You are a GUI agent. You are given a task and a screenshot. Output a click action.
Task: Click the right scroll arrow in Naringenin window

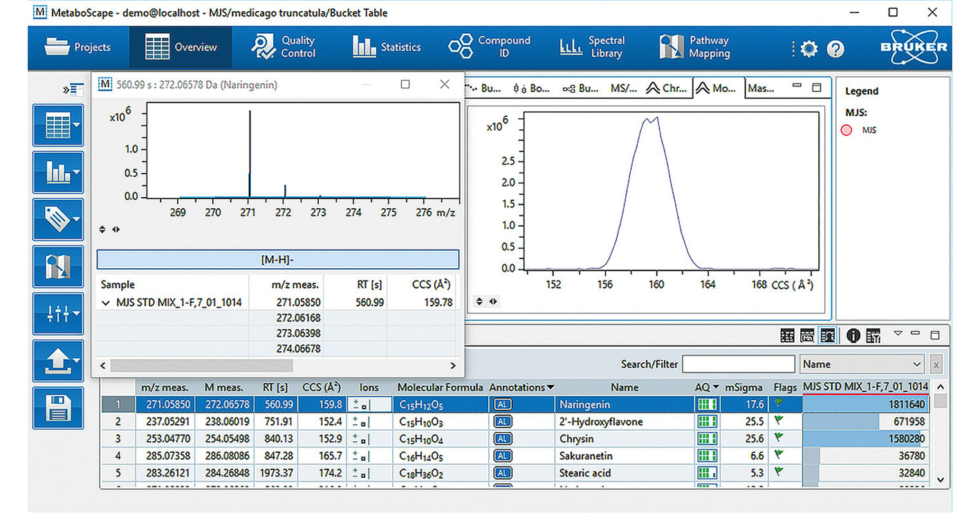[453, 365]
